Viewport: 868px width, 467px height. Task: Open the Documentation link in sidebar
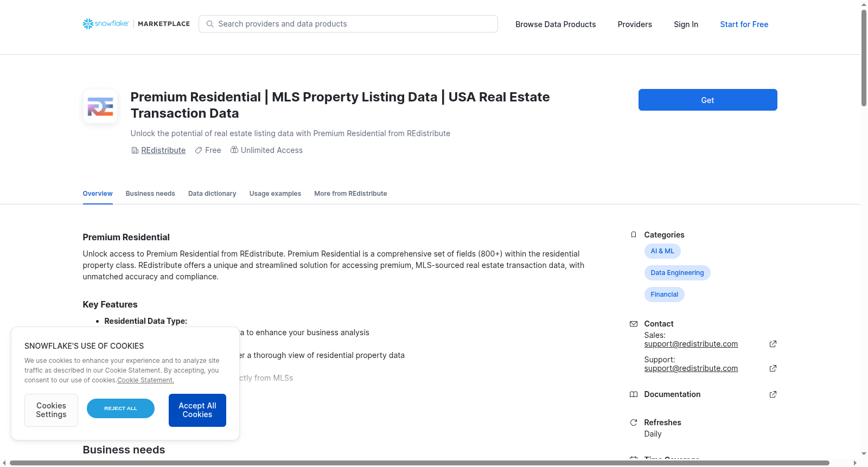coord(672,394)
